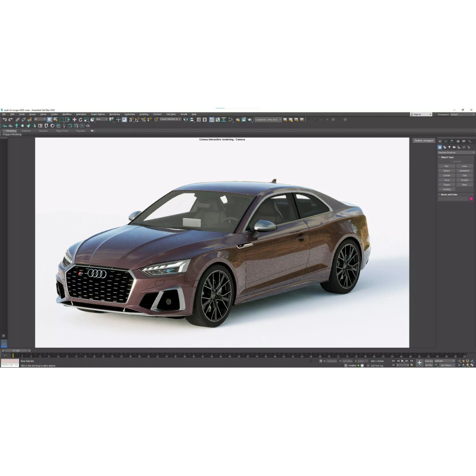Open the reference coordinate system View dropdown
Image resolution: width=476 pixels, height=476 pixels.
(102, 119)
